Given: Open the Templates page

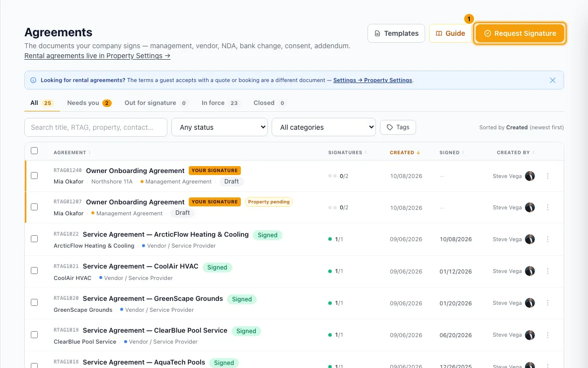Looking at the screenshot, I should [396, 33].
